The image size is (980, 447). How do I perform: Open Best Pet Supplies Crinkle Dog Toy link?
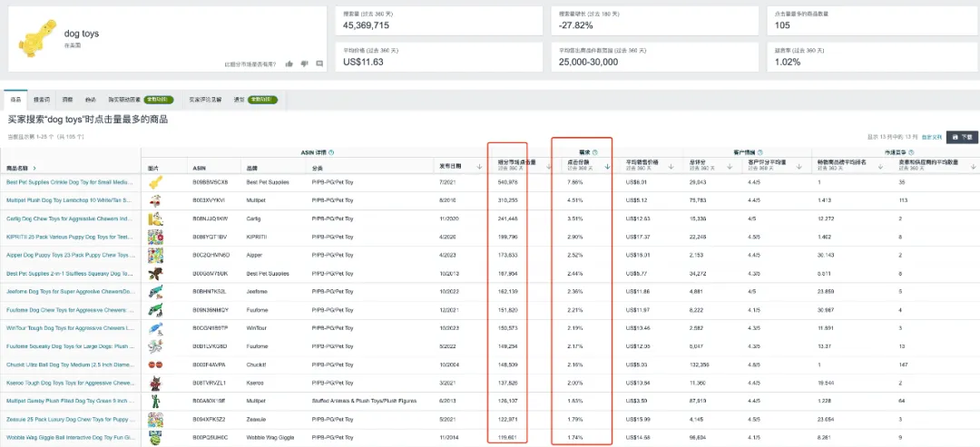[70, 182]
